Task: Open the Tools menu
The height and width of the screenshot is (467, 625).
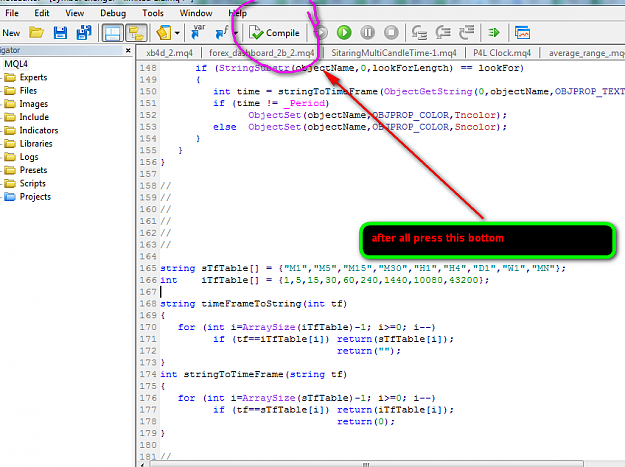Action: tap(153, 13)
